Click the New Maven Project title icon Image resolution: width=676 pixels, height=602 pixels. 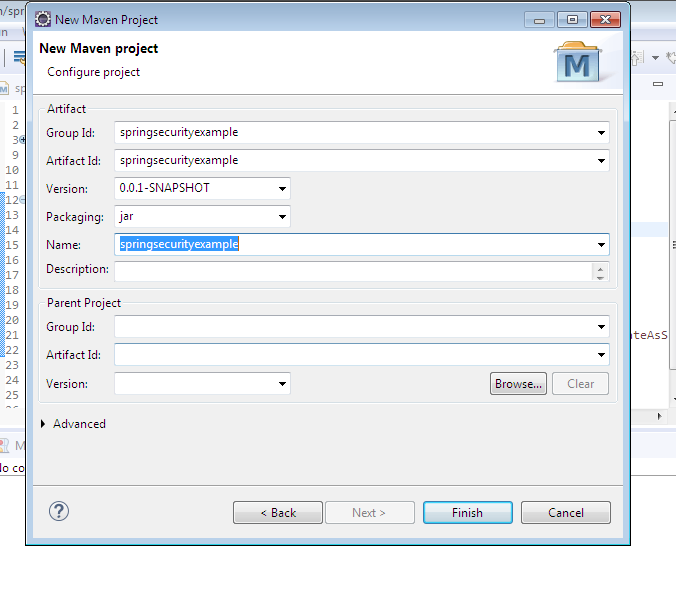point(43,19)
